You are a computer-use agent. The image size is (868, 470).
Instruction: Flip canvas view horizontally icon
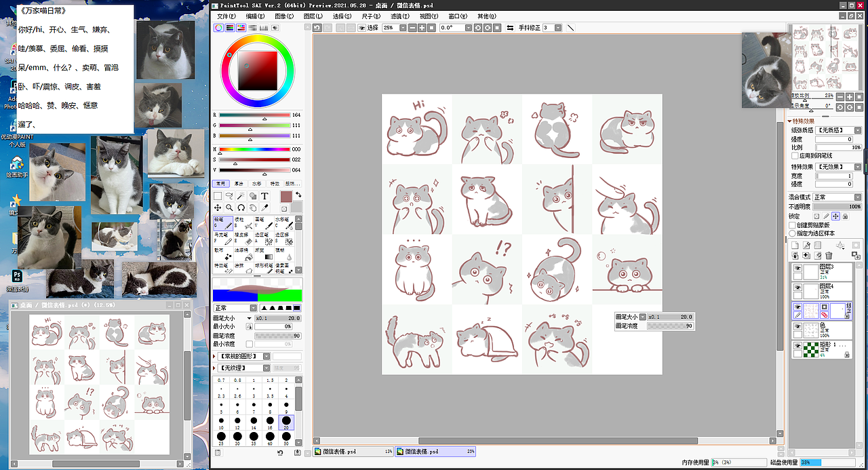510,28
